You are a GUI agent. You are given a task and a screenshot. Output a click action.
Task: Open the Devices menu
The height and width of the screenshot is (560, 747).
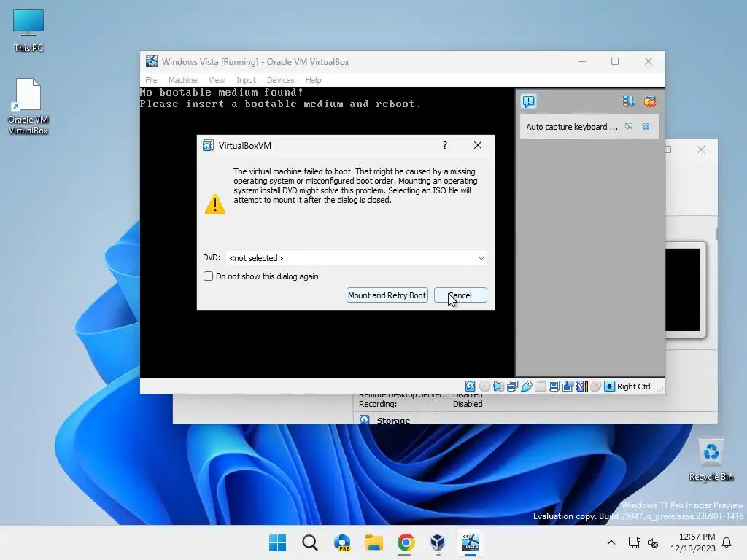[x=280, y=80]
